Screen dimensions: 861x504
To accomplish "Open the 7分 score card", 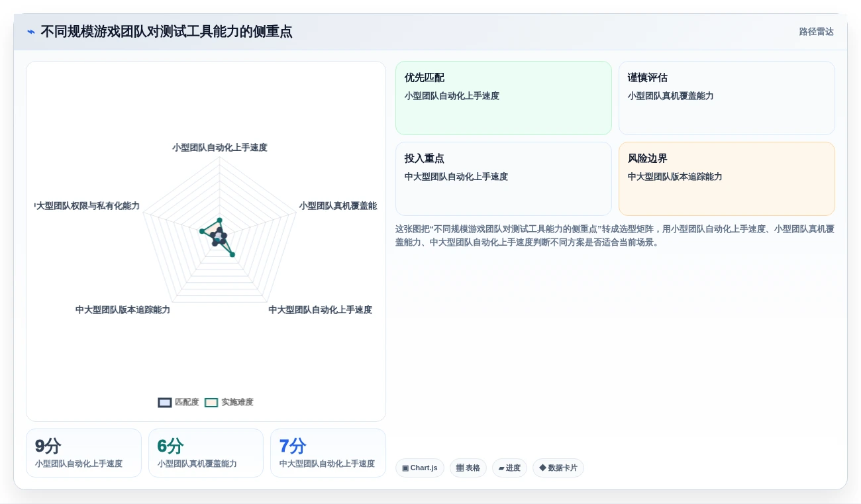I will (x=328, y=453).
